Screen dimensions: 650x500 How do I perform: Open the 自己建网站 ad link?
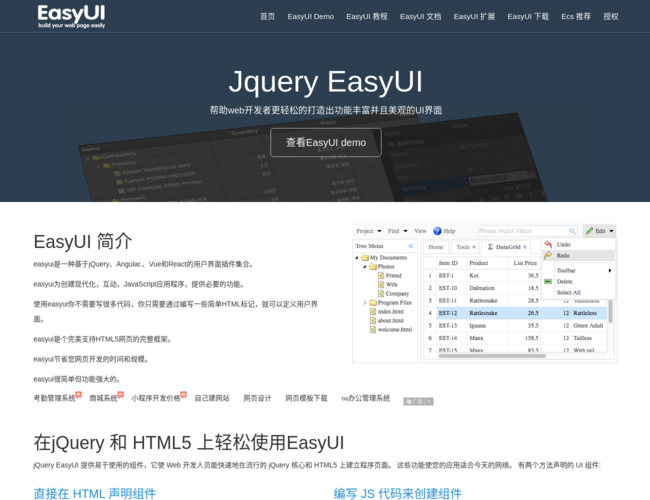point(212,398)
